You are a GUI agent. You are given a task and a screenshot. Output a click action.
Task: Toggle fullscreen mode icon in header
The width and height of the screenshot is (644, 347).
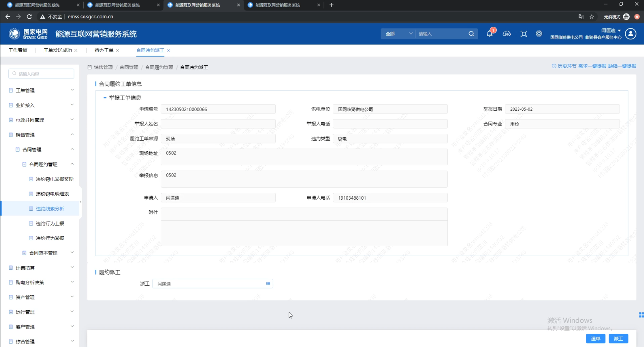pos(524,34)
